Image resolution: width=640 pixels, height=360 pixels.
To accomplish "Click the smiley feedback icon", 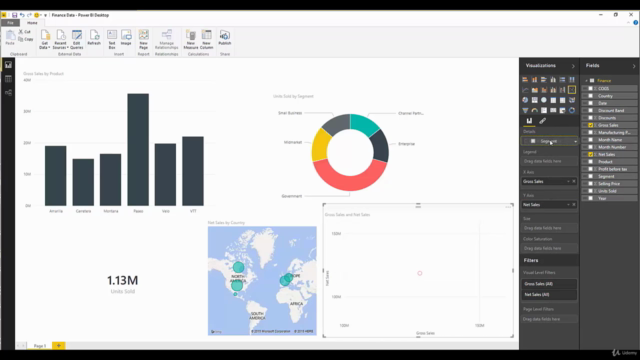I will (36, 15).
